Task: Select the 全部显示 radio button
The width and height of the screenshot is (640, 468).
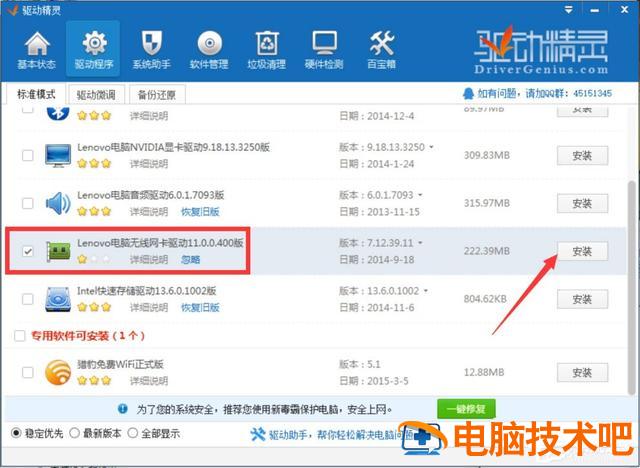Action: pos(133,433)
